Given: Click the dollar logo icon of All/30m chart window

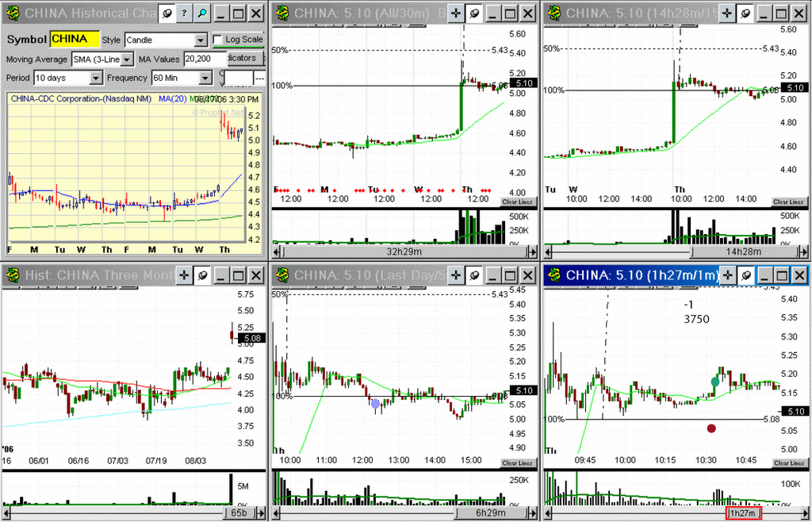Looking at the screenshot, I should click(283, 13).
